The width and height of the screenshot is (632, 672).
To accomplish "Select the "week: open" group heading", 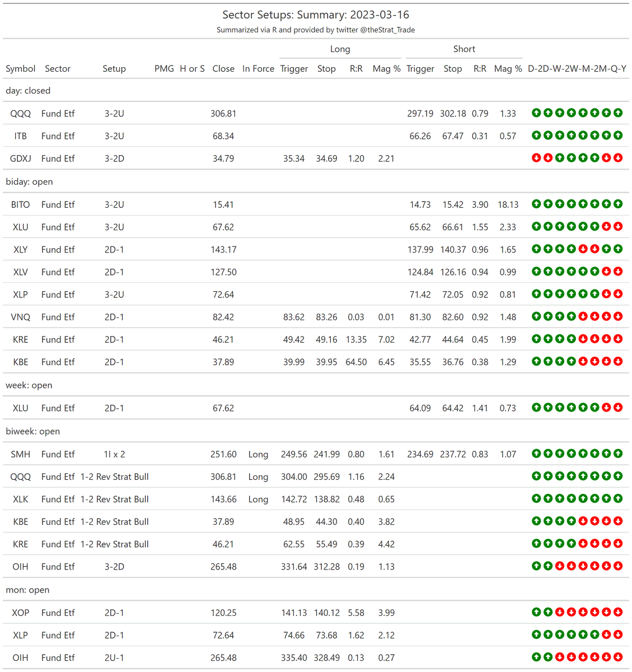I will click(29, 385).
